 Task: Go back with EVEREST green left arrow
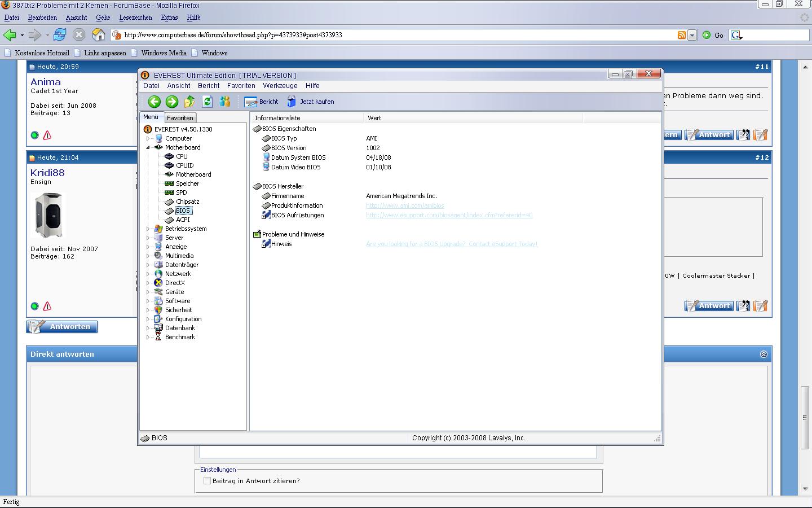pos(155,102)
